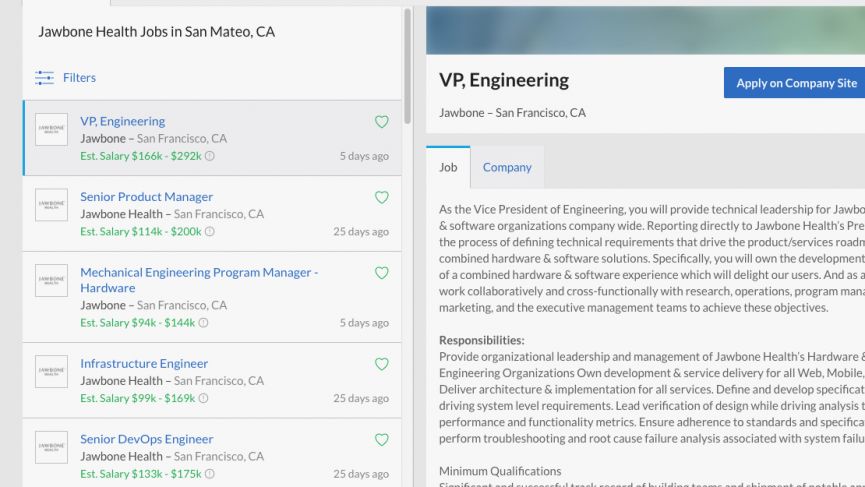Open Mechanical Engineering Program Manager - Hardware listing
The height and width of the screenshot is (487, 865).
click(x=199, y=280)
